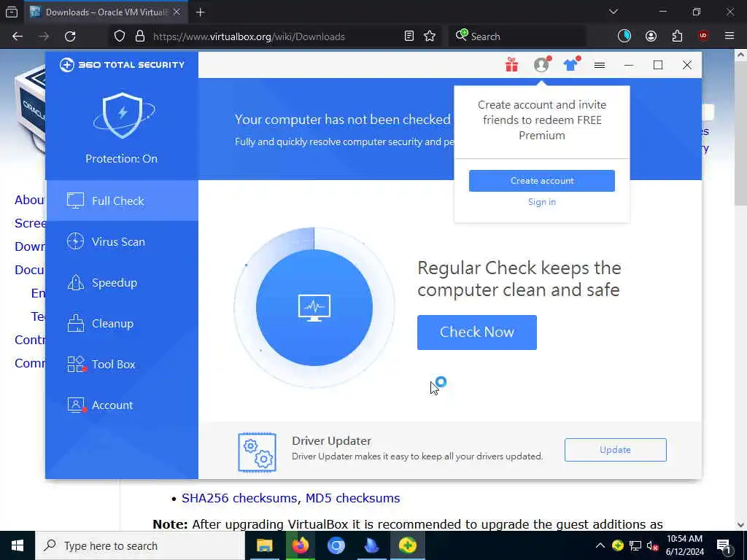The height and width of the screenshot is (560, 747).
Task: Bookmark this page with the star
Action: point(430,36)
